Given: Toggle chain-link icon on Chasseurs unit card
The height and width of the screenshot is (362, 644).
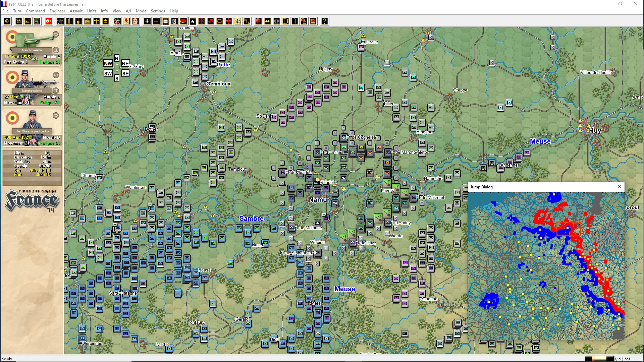Looking at the screenshot, I should 56,115.
